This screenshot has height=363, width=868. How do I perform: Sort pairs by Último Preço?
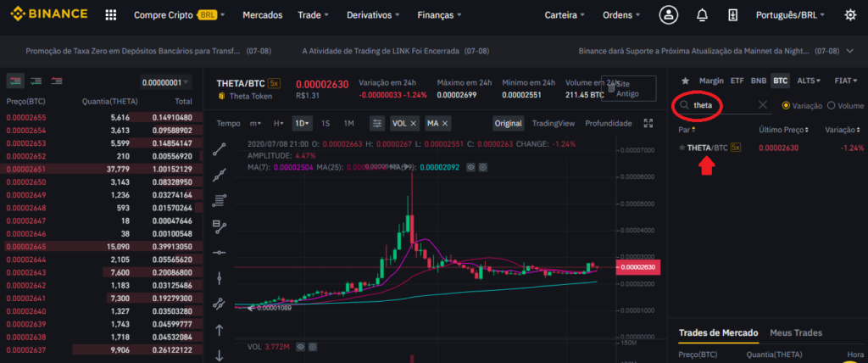click(783, 130)
